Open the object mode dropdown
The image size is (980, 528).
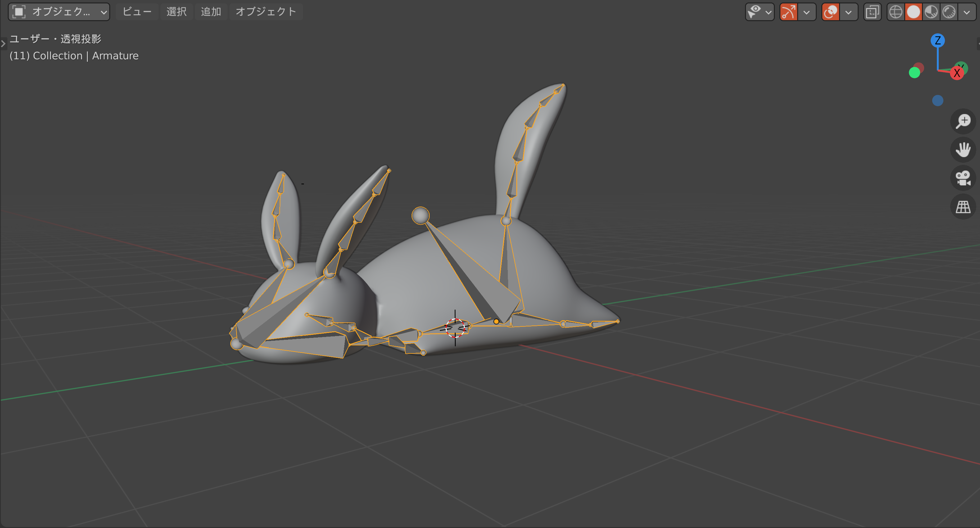pos(59,12)
